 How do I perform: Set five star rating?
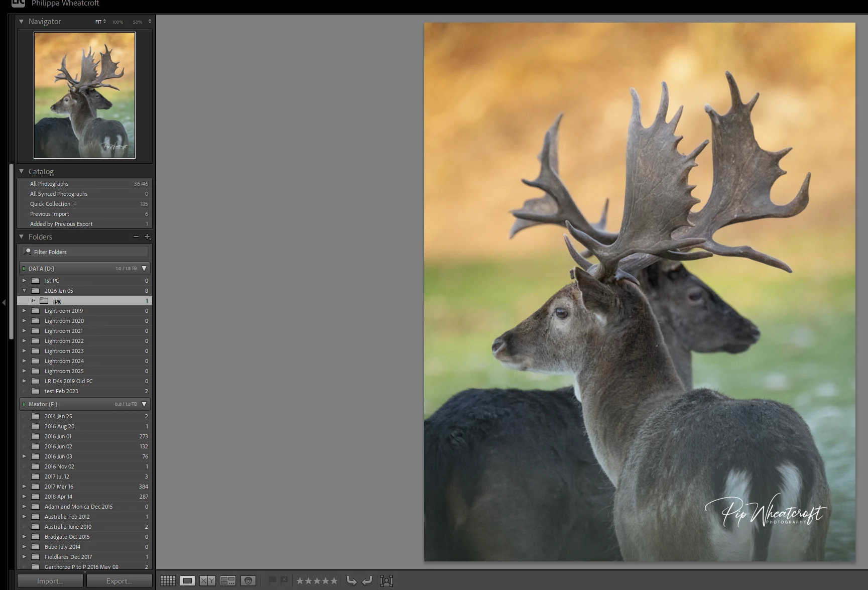pyautogui.click(x=334, y=581)
